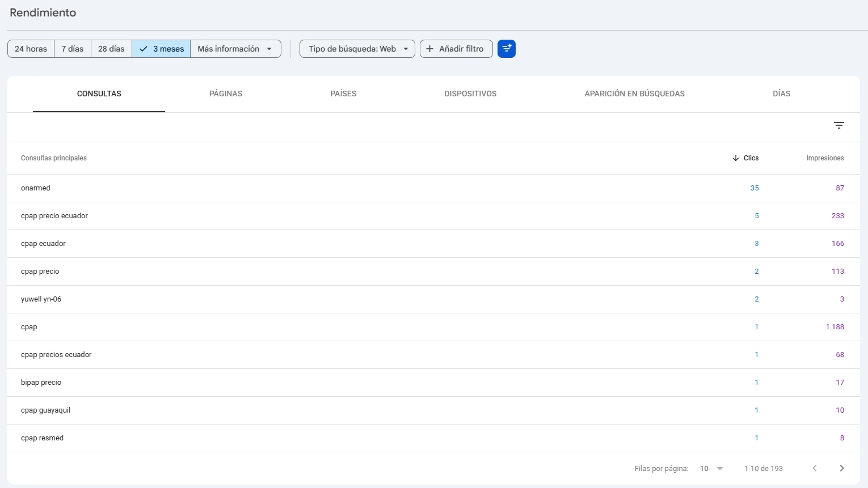The image size is (868, 488).
Task: Click the cpap precio ecuador query
Action: tap(54, 216)
